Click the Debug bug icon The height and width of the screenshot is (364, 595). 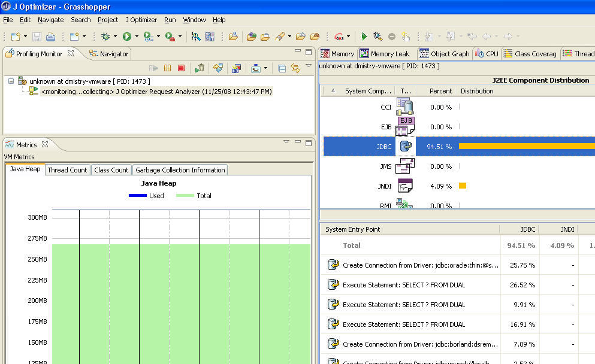pos(105,37)
